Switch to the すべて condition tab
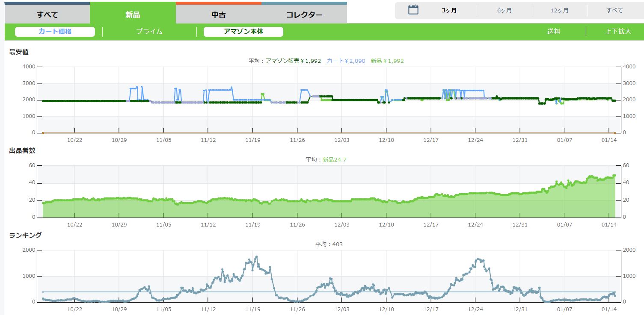Screen dimensions: 644x315 pyautogui.click(x=47, y=15)
